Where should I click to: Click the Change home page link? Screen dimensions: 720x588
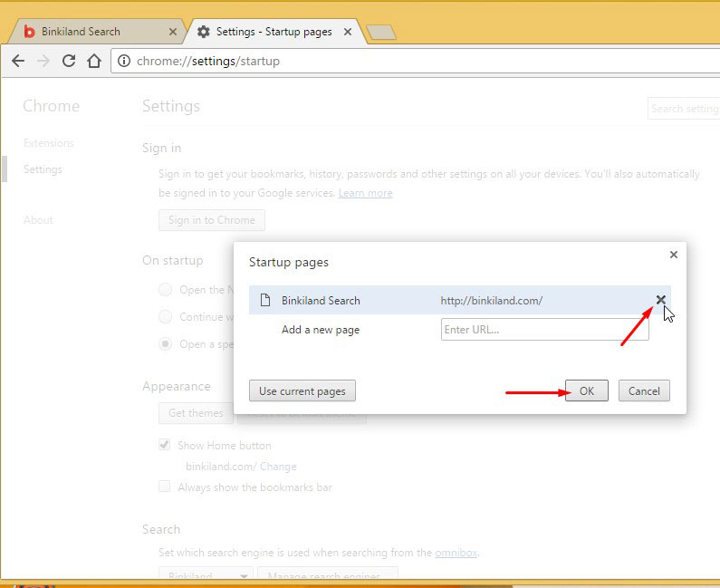tap(278, 467)
